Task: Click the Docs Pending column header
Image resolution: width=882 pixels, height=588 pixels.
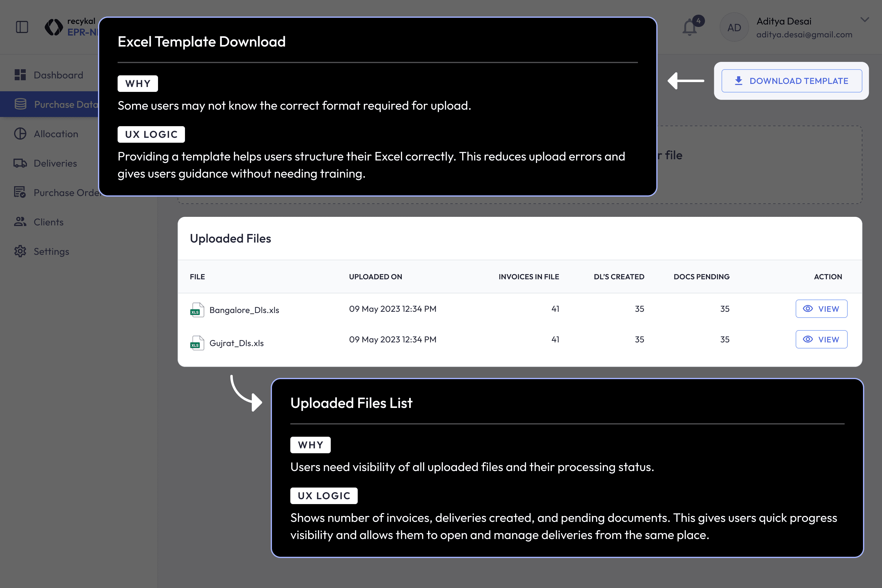Action: (701, 277)
